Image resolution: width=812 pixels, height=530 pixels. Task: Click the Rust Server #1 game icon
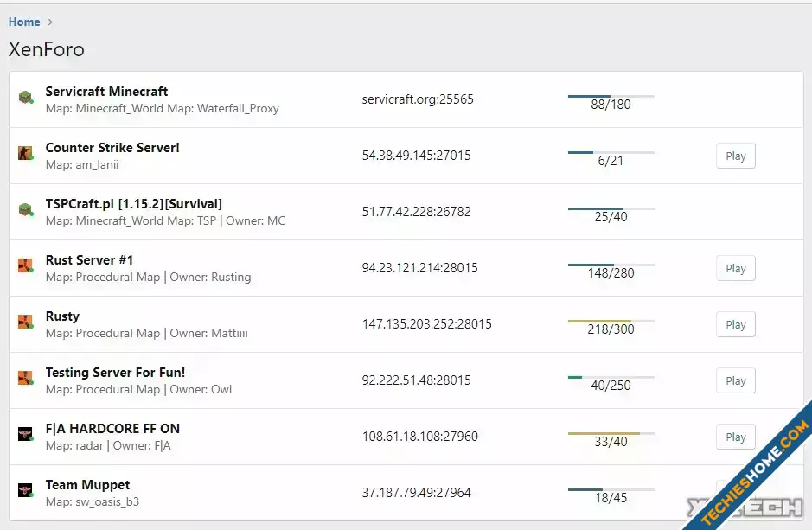point(26,265)
